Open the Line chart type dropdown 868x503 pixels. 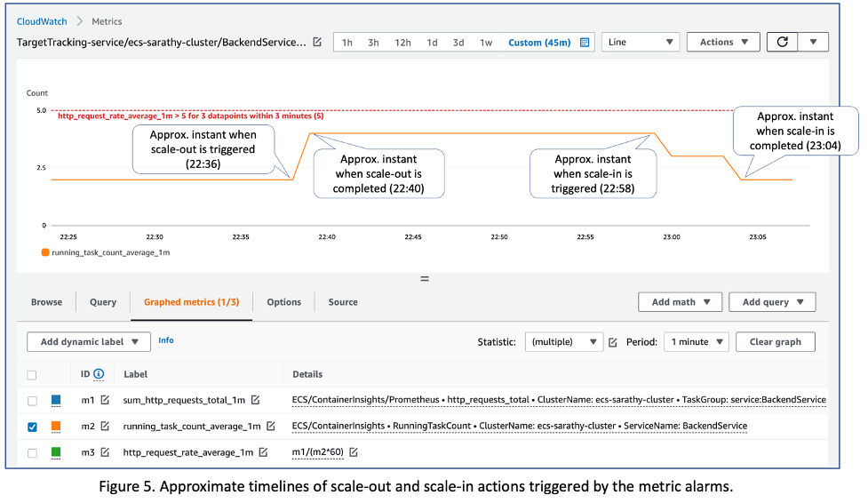click(640, 42)
